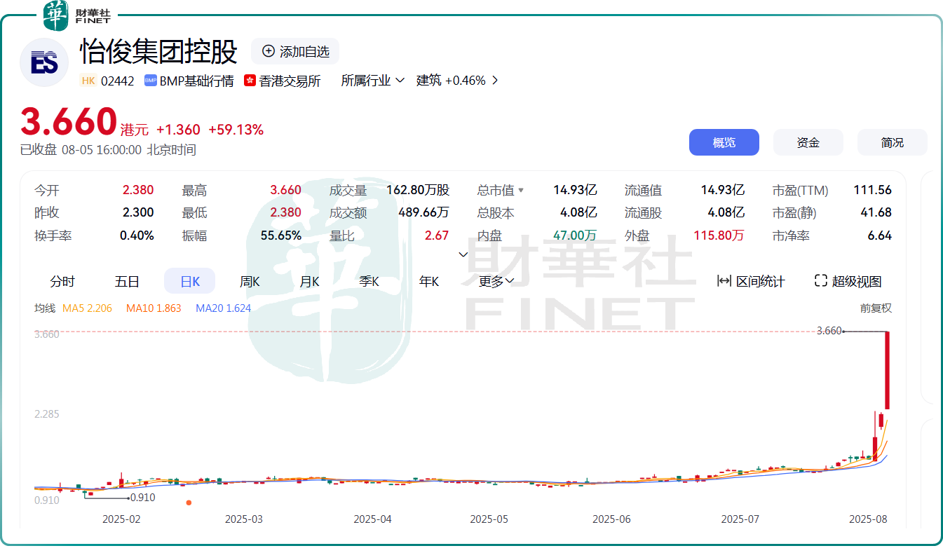Click the 已收盘 08-05 16:00:00 timestamp
Image resolution: width=943 pixels, height=560 pixels.
(x=108, y=149)
